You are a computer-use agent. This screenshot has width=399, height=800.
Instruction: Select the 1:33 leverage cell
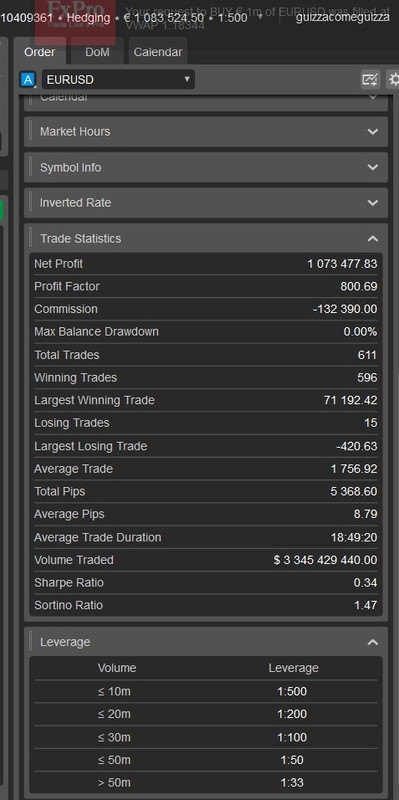292,782
